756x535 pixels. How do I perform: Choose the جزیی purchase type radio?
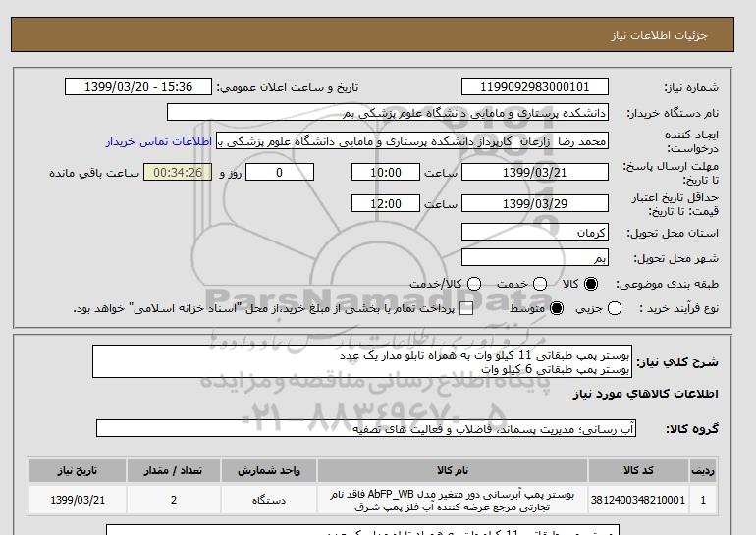click(615, 308)
